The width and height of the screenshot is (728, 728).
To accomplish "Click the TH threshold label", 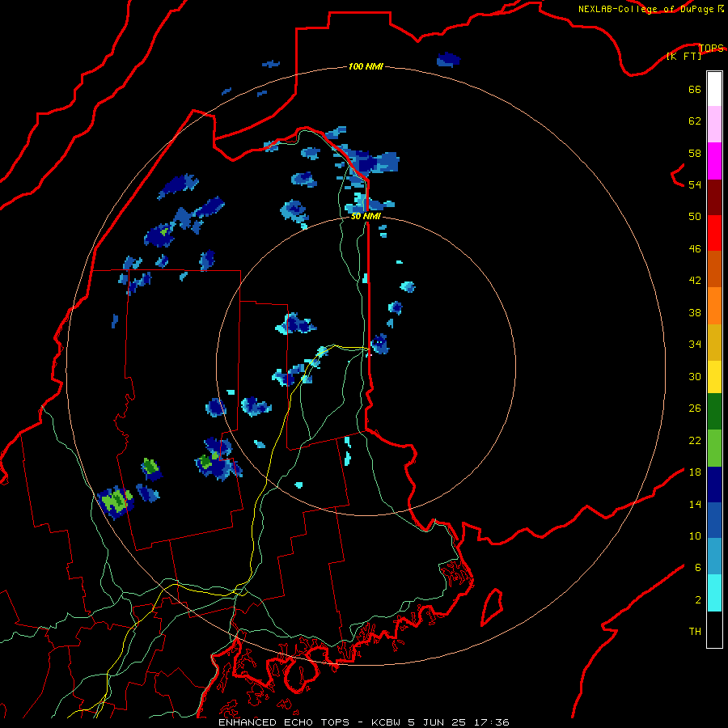I will [695, 632].
